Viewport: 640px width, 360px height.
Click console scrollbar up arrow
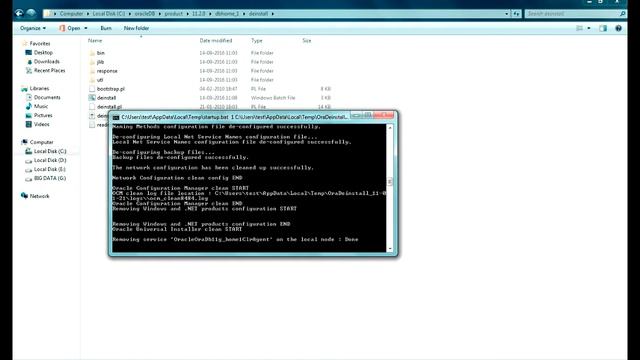point(390,128)
